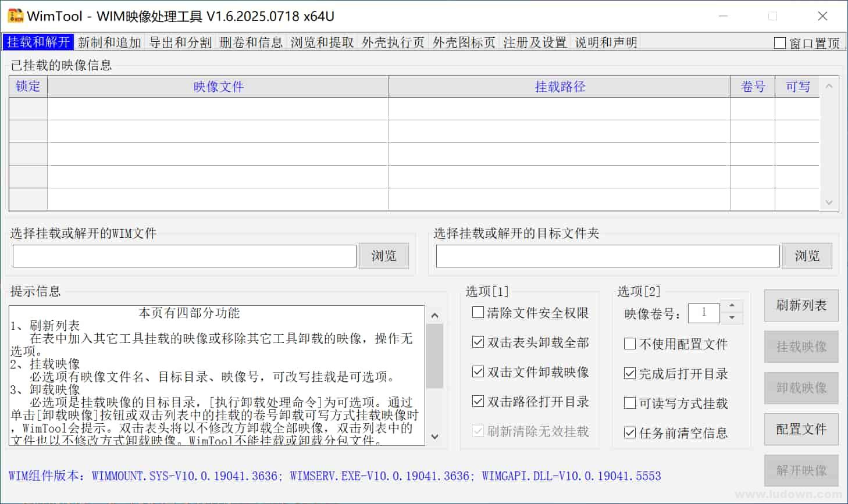Click the 配置文件 button
848x504 pixels.
pos(801,429)
